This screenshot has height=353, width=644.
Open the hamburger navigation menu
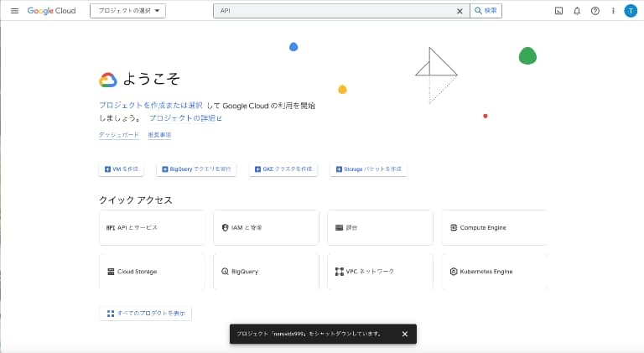pos(14,11)
